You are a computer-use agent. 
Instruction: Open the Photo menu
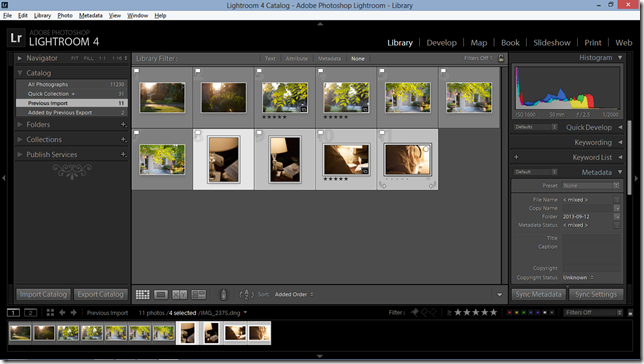tap(65, 16)
